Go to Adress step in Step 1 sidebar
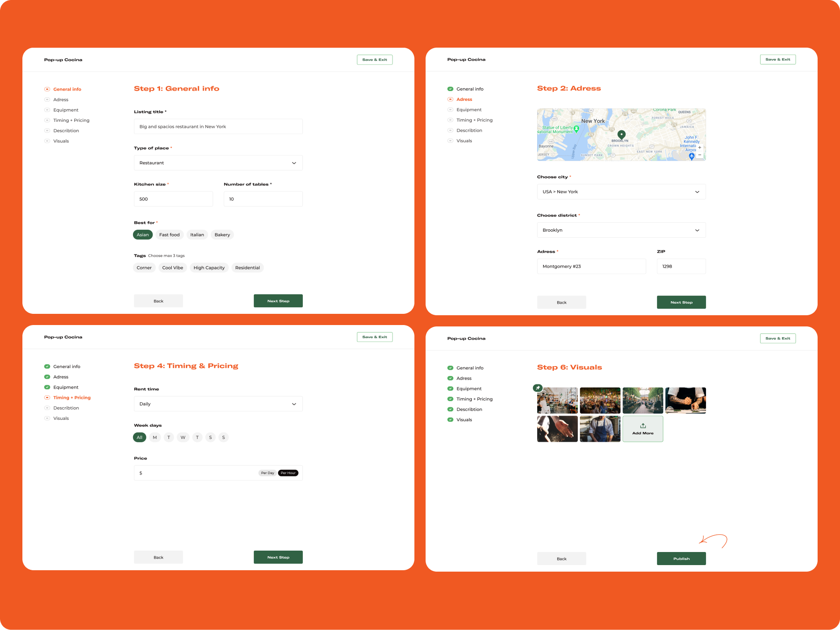The height and width of the screenshot is (630, 840). pyautogui.click(x=61, y=99)
